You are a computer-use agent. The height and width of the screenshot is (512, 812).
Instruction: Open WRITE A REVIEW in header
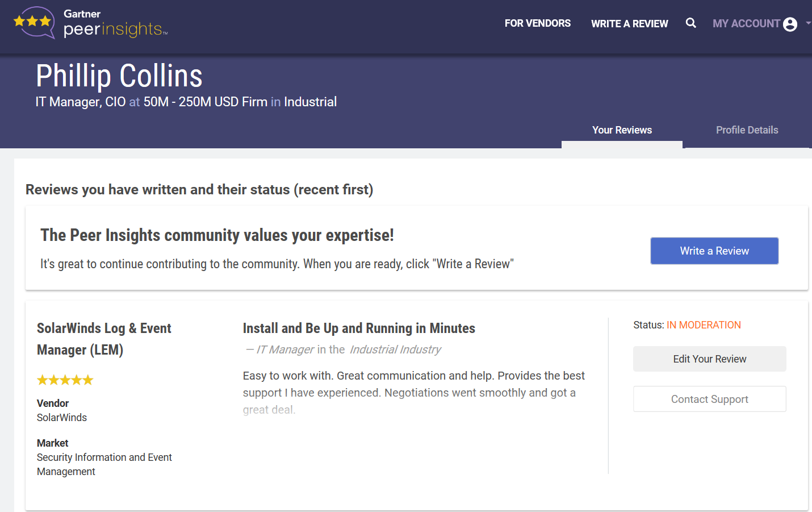point(629,24)
